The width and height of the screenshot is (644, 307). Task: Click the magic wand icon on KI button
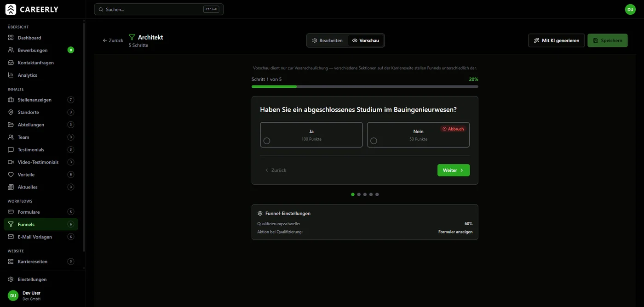coord(536,40)
